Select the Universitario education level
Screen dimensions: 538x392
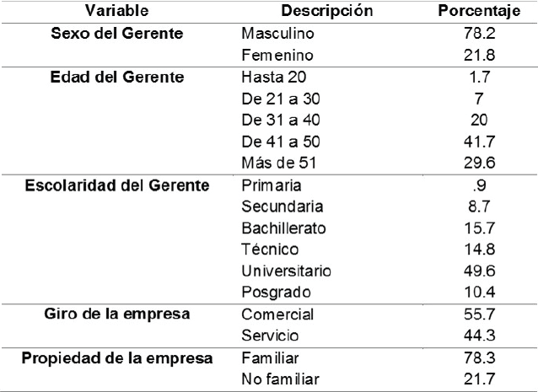[x=286, y=271]
